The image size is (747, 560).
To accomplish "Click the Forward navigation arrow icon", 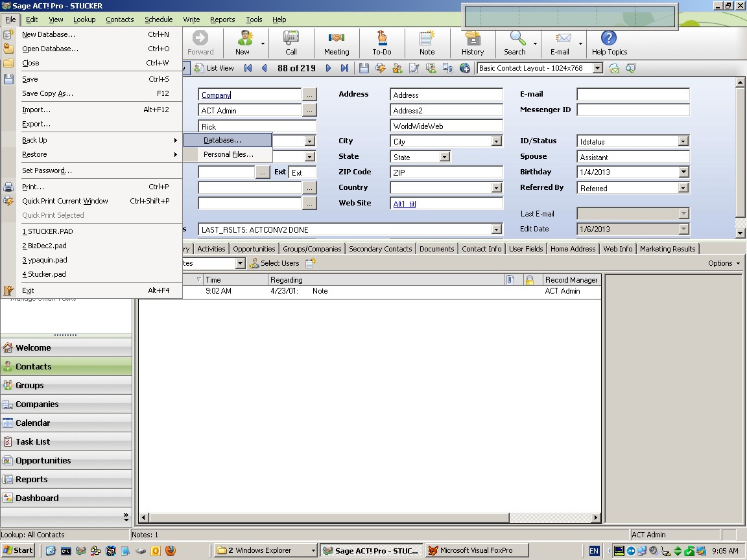I will (200, 38).
